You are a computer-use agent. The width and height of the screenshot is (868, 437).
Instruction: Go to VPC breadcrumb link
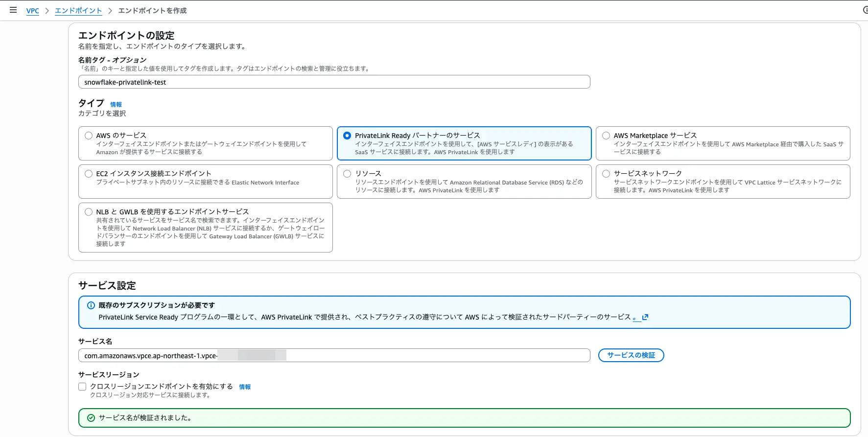[x=33, y=11]
